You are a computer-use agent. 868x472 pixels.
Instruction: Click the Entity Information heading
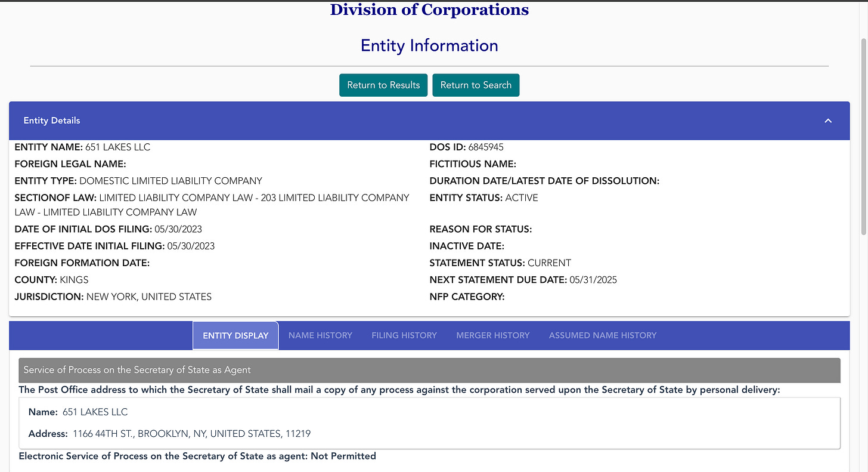point(429,45)
